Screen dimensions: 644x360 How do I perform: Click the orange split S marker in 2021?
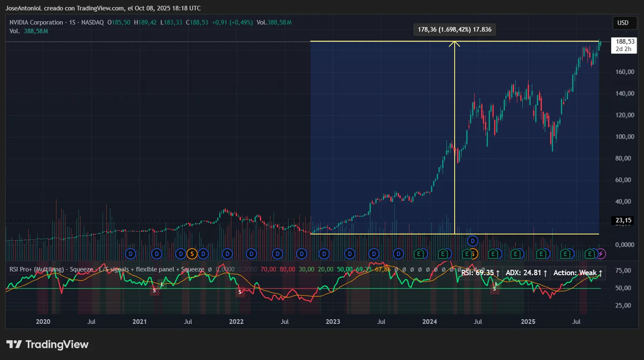pos(192,254)
